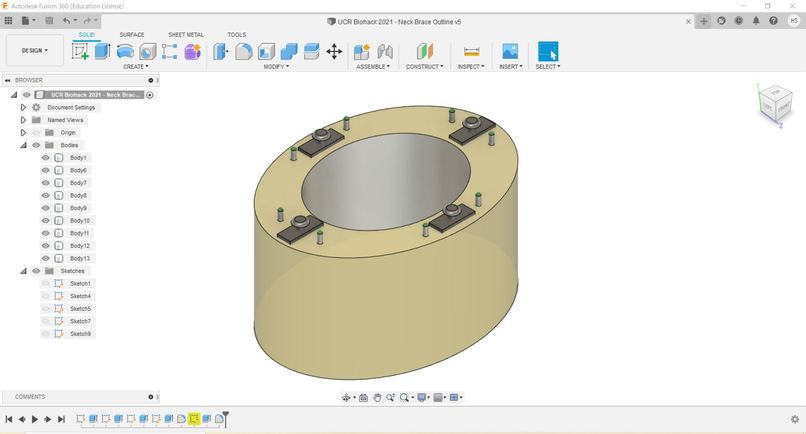806x434 pixels.
Task: Click the New Component icon
Action: pyautogui.click(x=362, y=51)
